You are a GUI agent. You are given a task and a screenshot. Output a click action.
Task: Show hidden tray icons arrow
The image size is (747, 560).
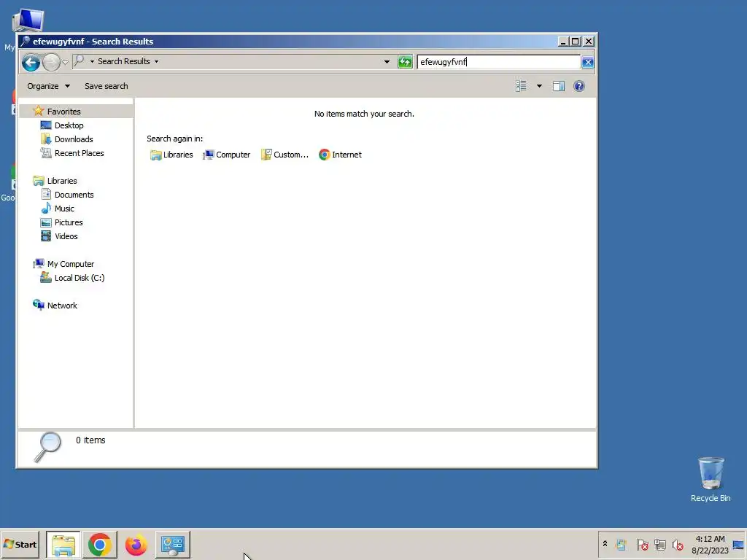(x=605, y=544)
